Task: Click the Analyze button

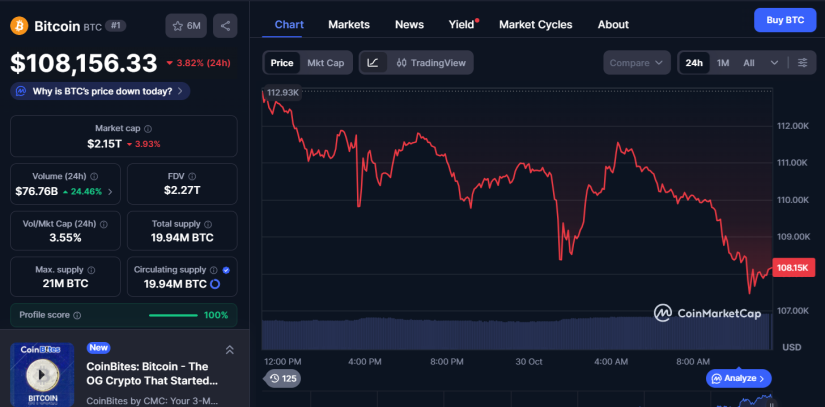Action: 739,378
